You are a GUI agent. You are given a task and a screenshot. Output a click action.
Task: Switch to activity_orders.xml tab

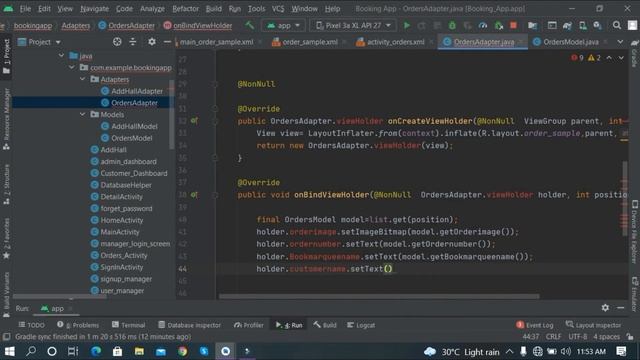coord(395,42)
